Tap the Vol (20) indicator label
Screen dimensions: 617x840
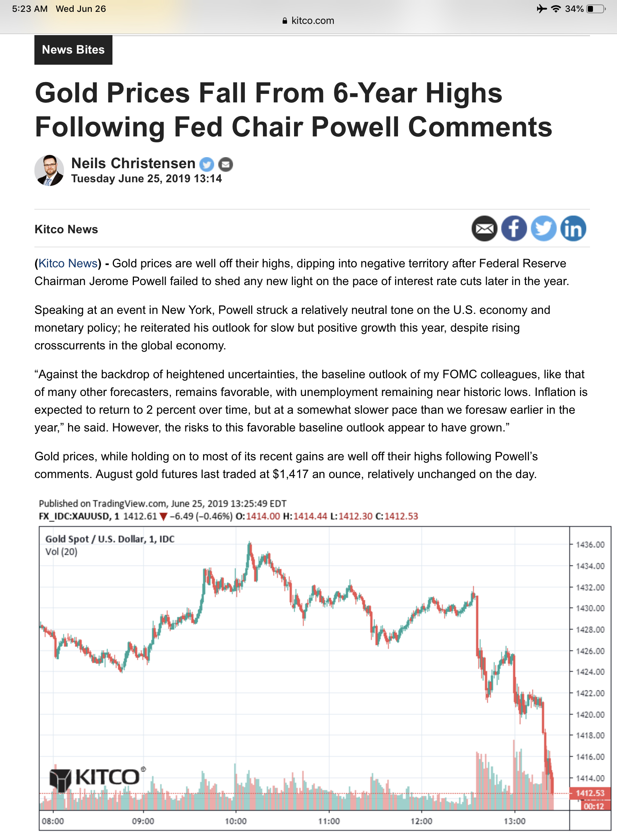point(61,552)
